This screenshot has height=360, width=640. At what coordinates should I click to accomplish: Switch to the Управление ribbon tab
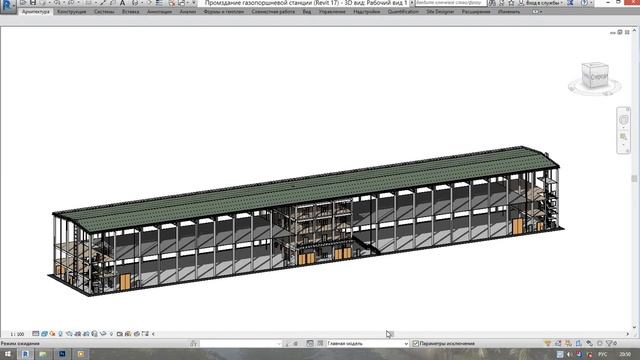pos(332,12)
